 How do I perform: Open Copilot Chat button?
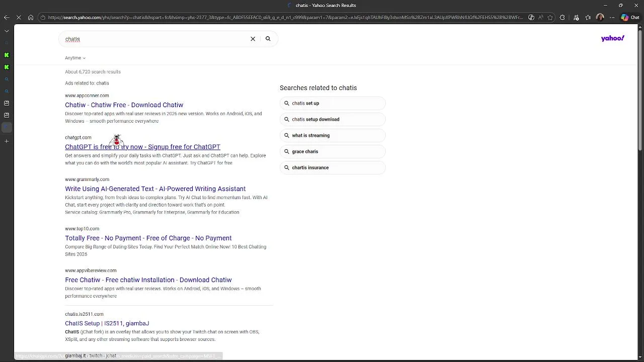point(630,18)
